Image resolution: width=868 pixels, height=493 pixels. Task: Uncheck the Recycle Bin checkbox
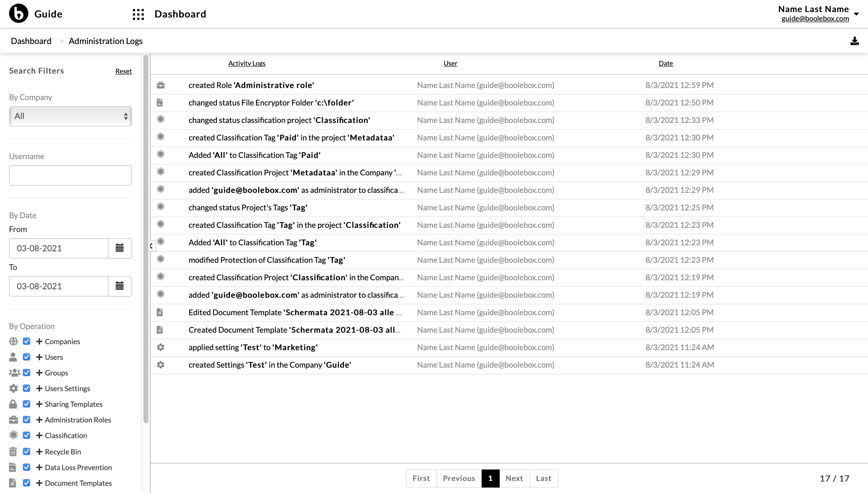(27, 451)
